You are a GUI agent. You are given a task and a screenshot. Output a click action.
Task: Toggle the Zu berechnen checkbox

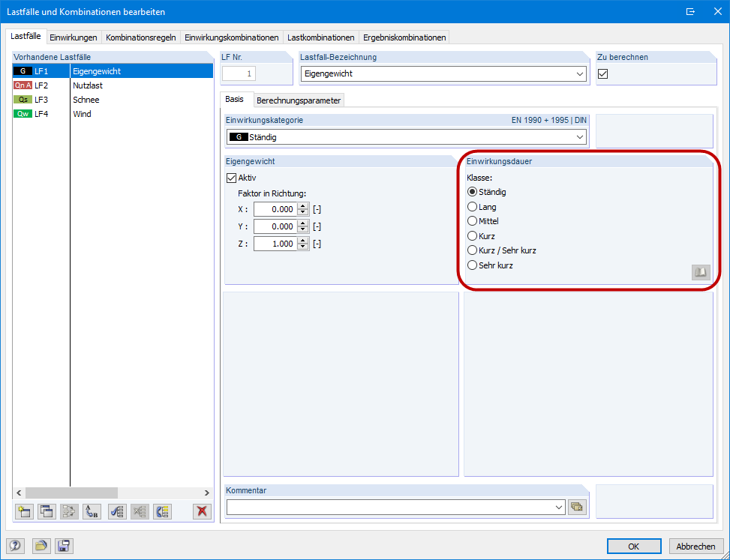tap(603, 74)
